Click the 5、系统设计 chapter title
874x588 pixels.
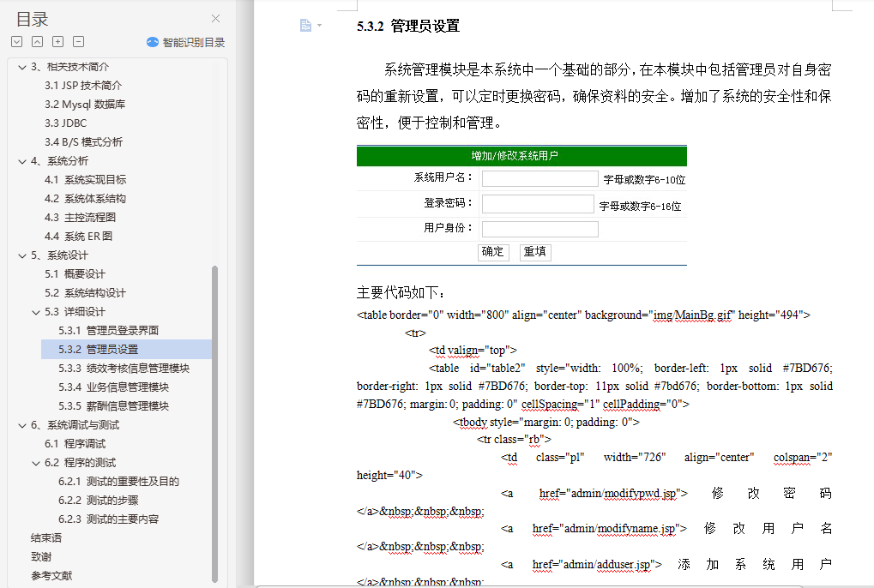[x=59, y=255]
